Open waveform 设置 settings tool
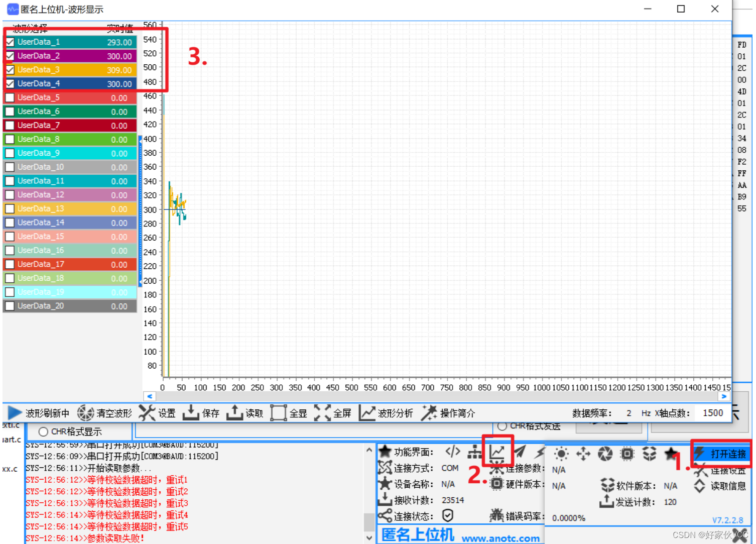 [x=157, y=413]
